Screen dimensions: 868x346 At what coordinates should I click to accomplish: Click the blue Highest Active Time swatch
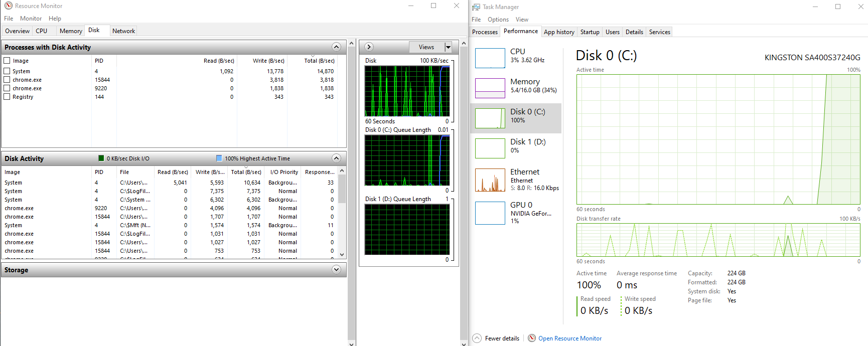tap(219, 158)
